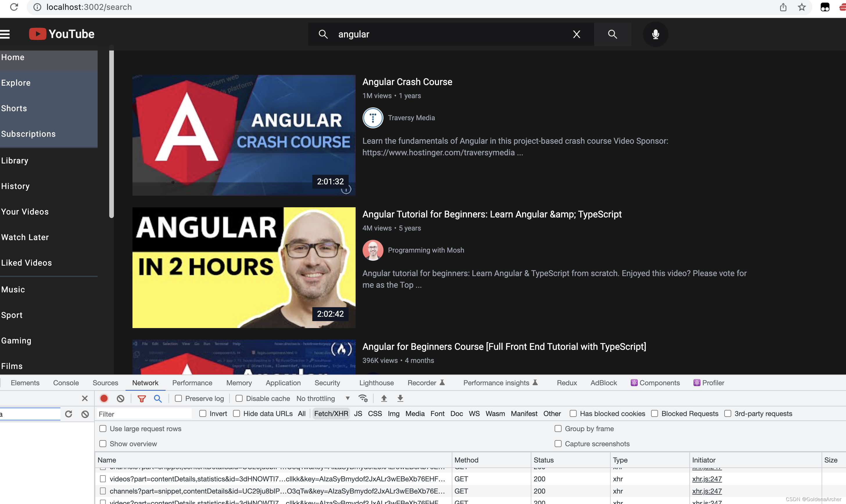The height and width of the screenshot is (504, 846).
Task: Click the red record network log button
Action: click(104, 398)
